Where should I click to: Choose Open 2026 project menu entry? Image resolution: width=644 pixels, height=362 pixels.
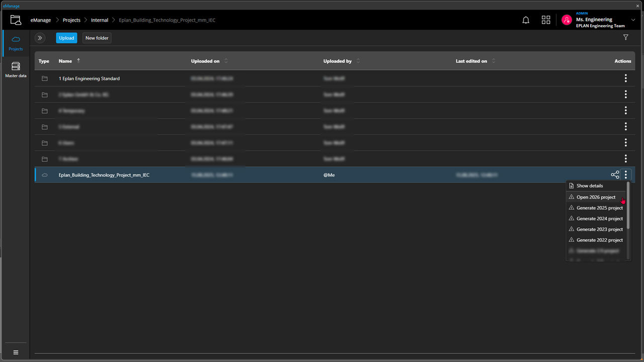click(x=596, y=197)
